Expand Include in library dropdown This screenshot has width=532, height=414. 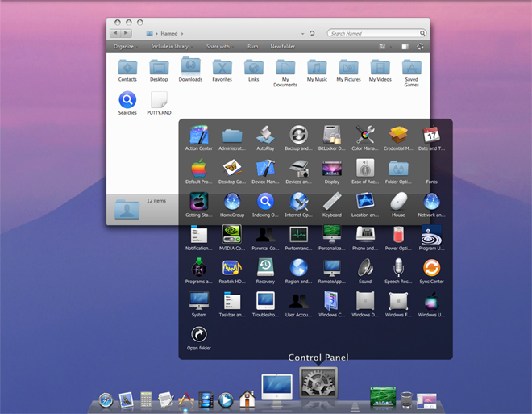click(172, 47)
